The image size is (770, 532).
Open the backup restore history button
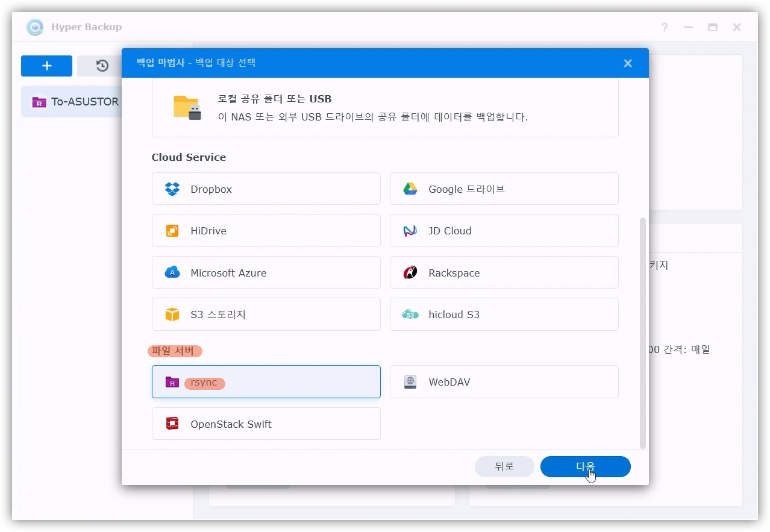click(101, 66)
